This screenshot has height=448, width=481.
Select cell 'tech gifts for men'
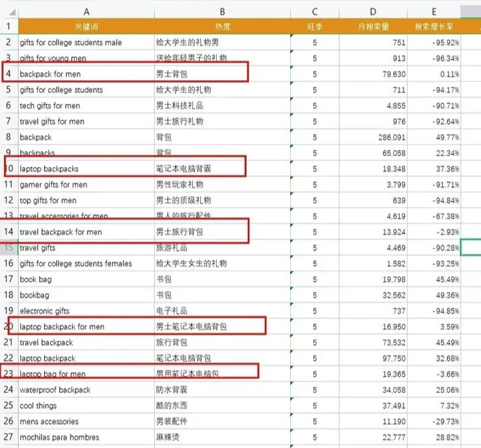(86, 105)
